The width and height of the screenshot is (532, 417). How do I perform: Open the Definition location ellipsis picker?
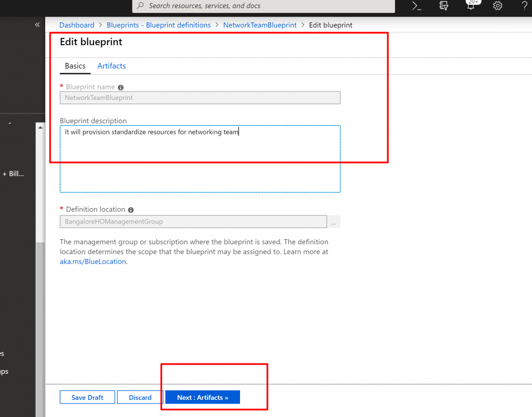tap(334, 222)
